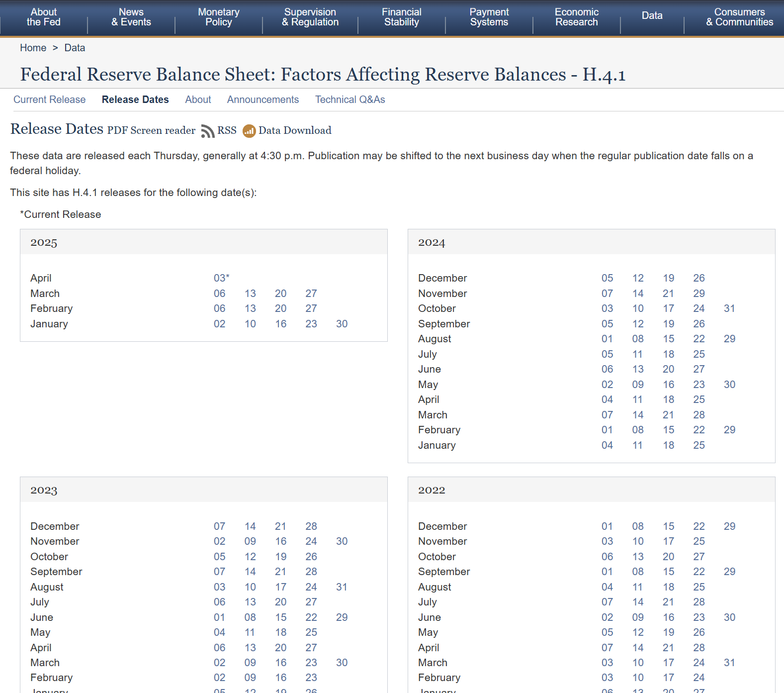Open the April 04 2024 release
784x693 pixels.
click(608, 399)
